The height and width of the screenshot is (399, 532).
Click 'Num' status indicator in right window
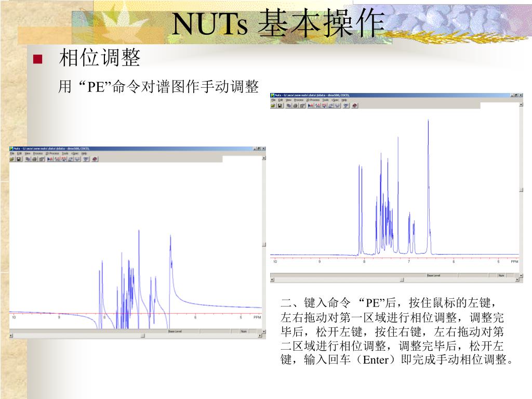(501, 275)
